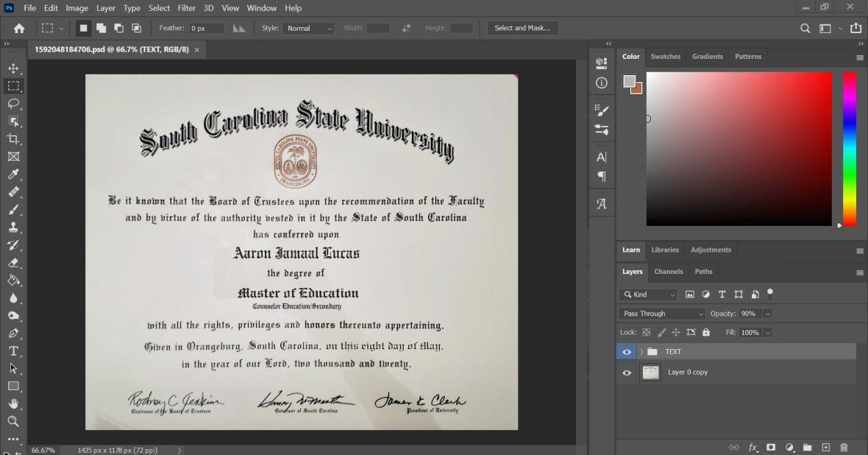Pick the Horizontal Type tool
The height and width of the screenshot is (455, 868).
13,350
